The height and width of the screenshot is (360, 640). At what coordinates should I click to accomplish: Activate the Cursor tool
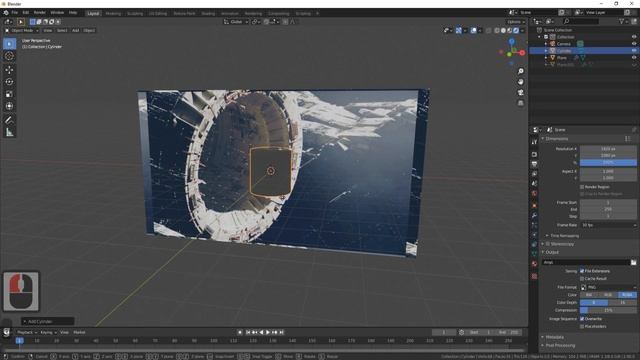coord(9,56)
